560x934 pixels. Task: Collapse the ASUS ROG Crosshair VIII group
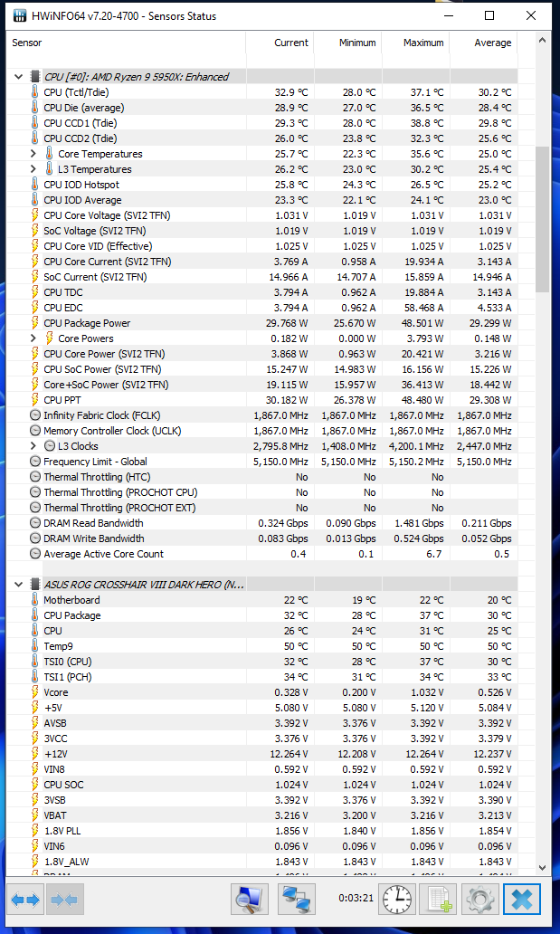point(18,585)
